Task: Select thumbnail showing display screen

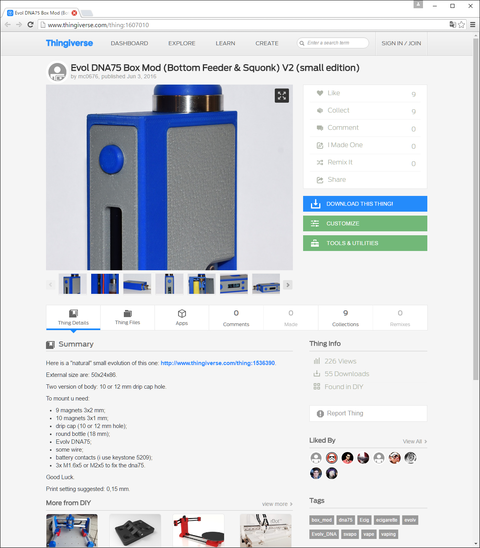Action: (x=234, y=284)
